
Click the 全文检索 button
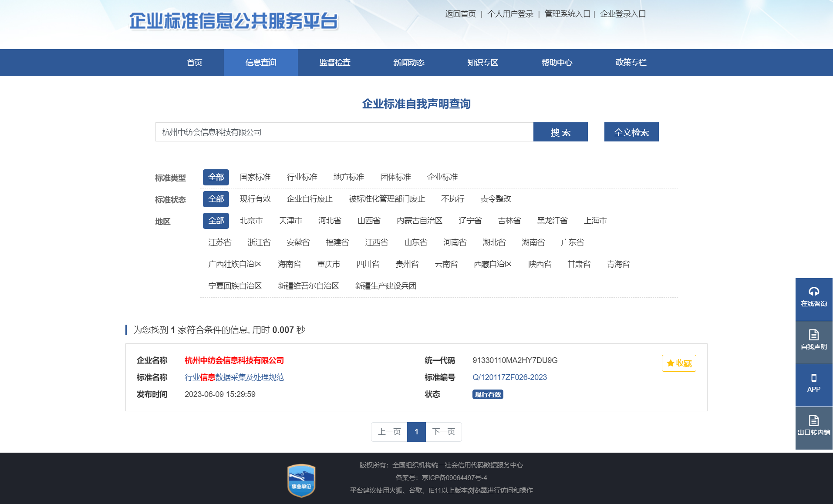click(631, 132)
